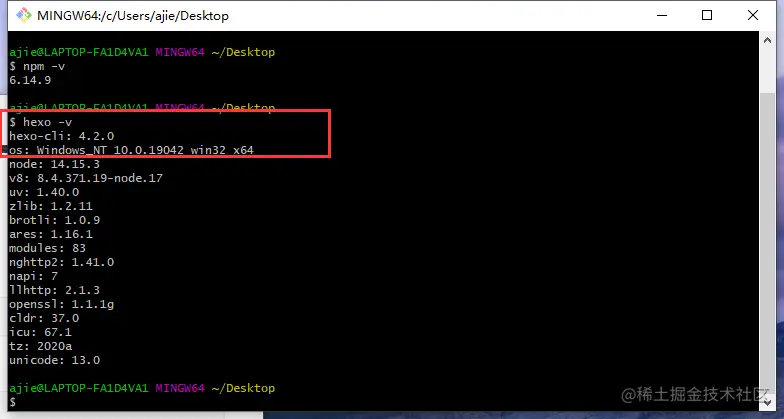The image size is (784, 419).
Task: Click the 'unicode: 13.0' line
Action: tap(54, 360)
